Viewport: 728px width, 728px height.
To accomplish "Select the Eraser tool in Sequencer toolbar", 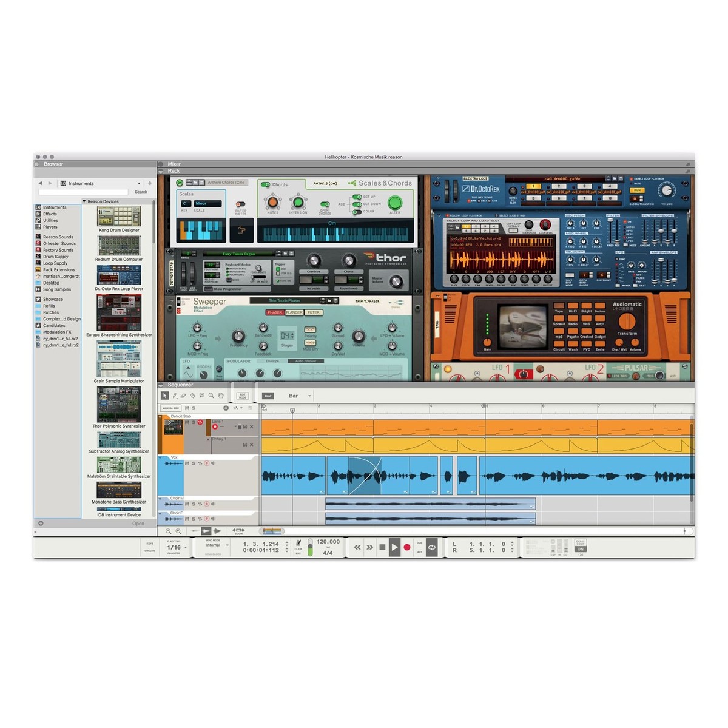I will click(183, 396).
